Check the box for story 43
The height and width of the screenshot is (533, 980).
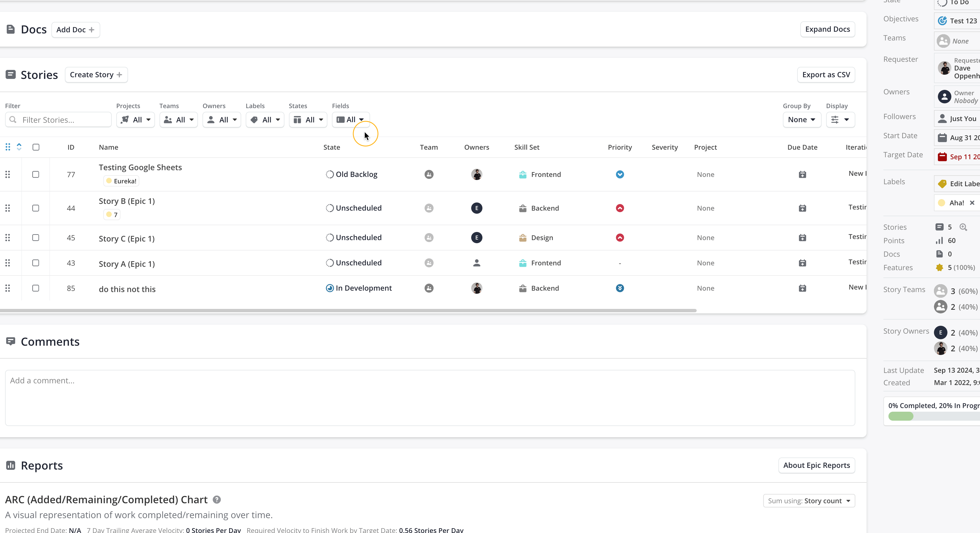(36, 263)
